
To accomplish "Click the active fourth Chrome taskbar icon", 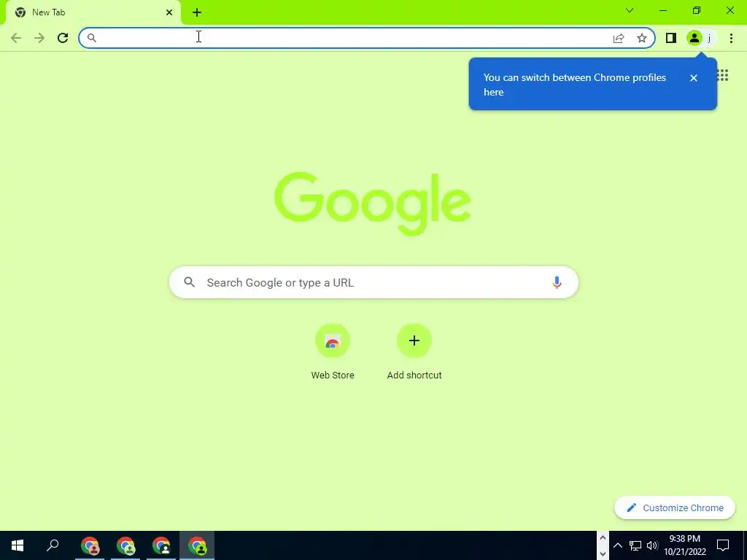I will click(x=197, y=545).
